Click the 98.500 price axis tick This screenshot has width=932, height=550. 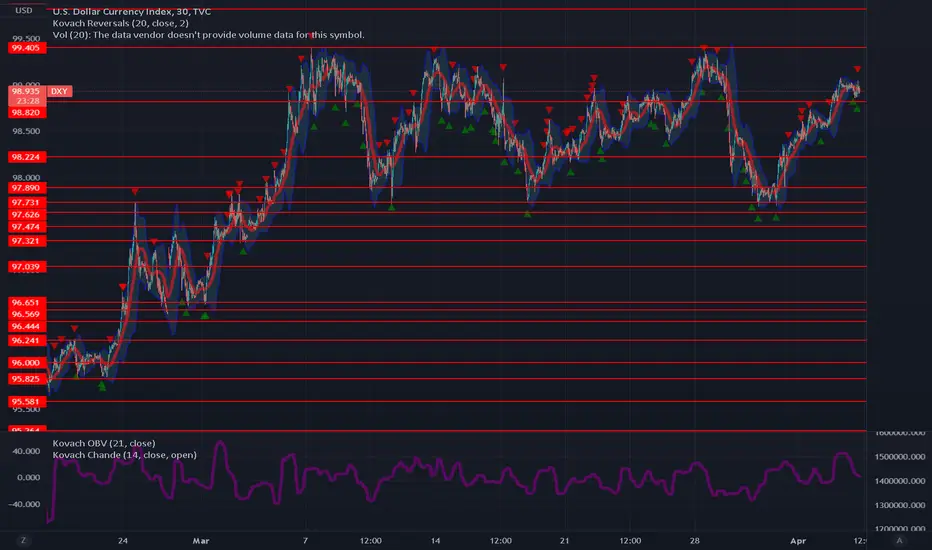[26, 131]
